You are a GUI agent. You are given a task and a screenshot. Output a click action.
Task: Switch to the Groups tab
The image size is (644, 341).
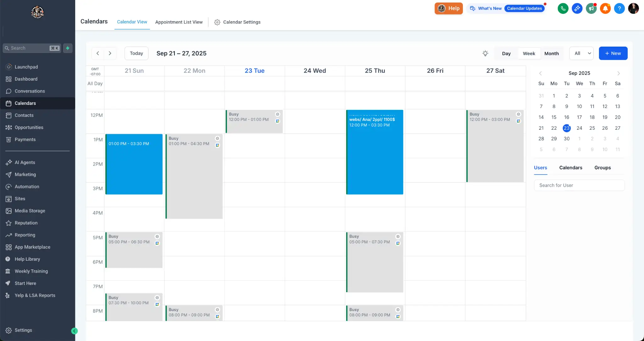coord(602,168)
